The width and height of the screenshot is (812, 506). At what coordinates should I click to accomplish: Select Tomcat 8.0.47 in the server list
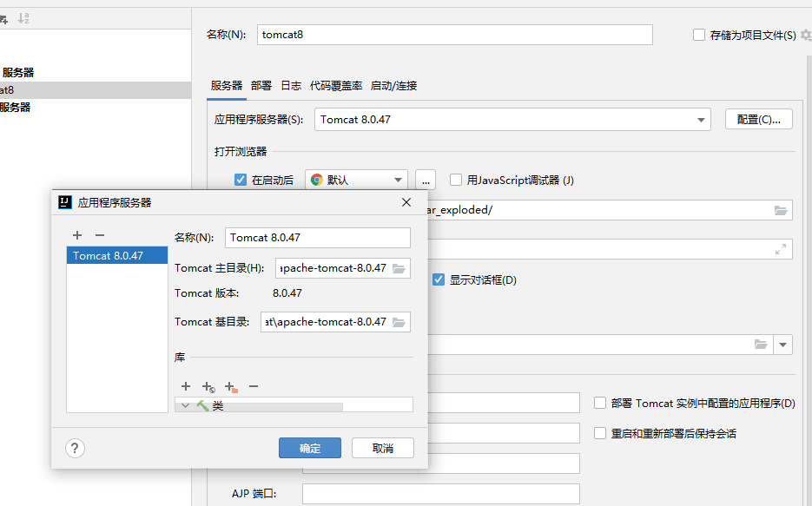[117, 255]
